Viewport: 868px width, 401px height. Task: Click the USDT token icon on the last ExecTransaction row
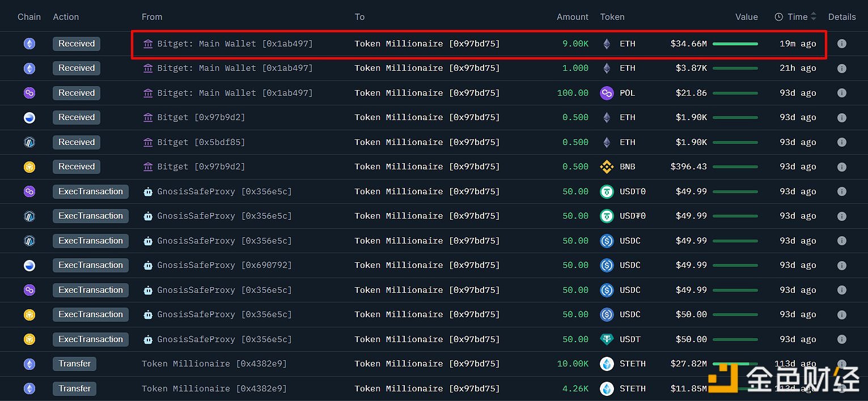click(x=607, y=339)
